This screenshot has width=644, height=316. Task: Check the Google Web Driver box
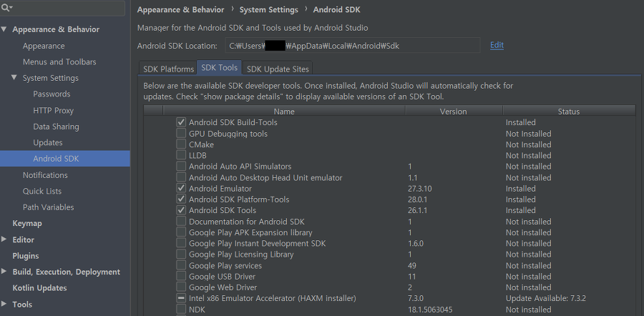(x=181, y=287)
